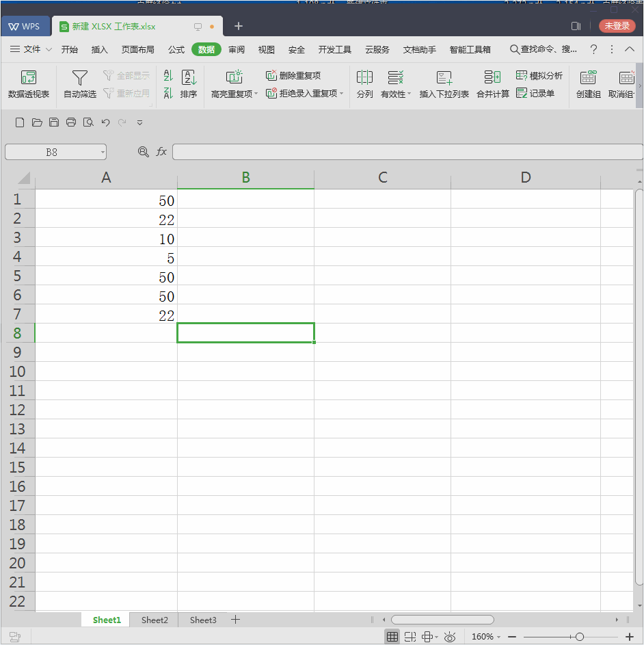The height and width of the screenshot is (645, 644).
Task: Save the workbook with the floppy icon
Action: pyautogui.click(x=54, y=122)
